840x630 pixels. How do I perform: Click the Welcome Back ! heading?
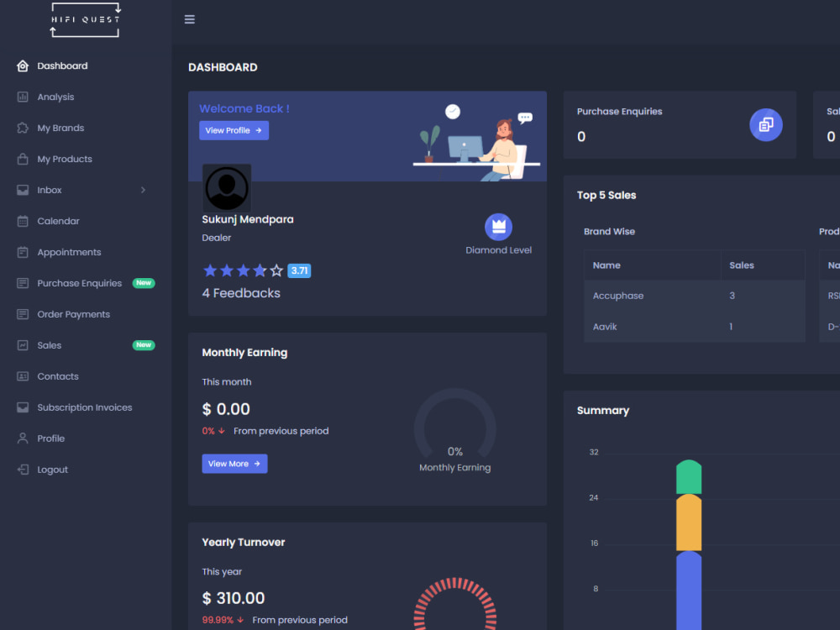(244, 108)
